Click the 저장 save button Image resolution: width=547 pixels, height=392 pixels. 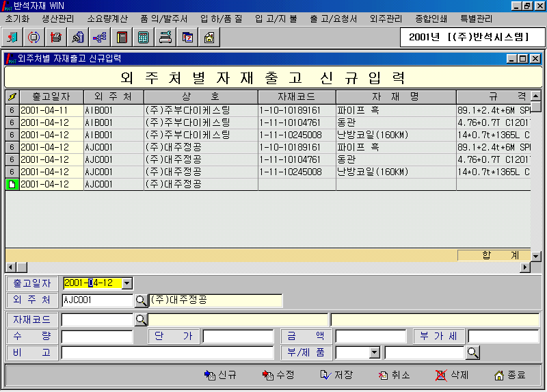click(336, 375)
